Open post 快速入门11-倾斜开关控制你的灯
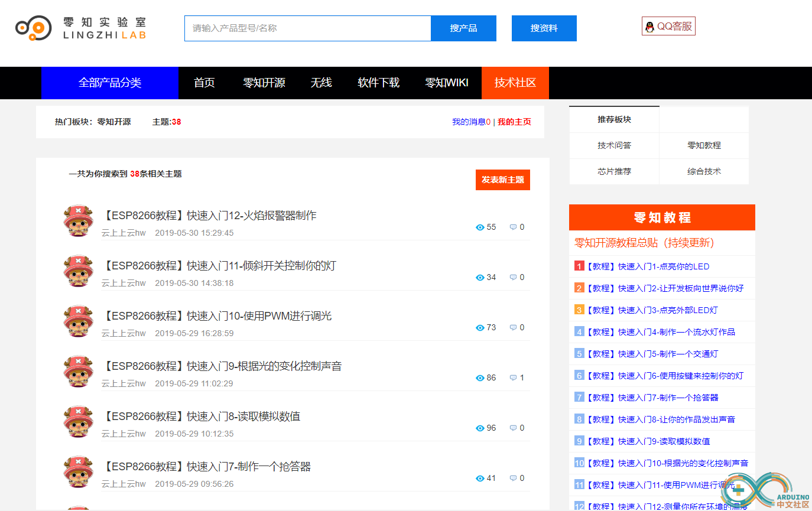812x511 pixels. (x=219, y=266)
